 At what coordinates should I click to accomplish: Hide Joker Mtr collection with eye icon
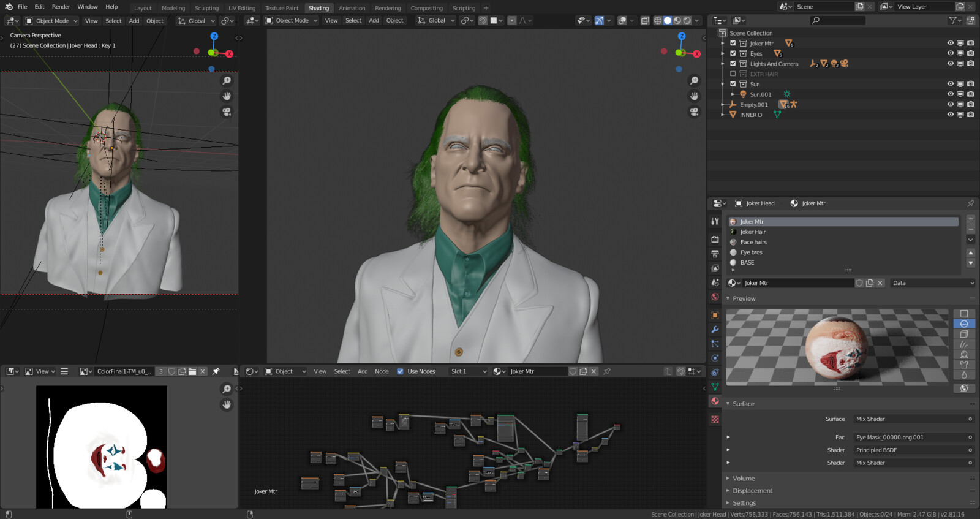click(951, 44)
